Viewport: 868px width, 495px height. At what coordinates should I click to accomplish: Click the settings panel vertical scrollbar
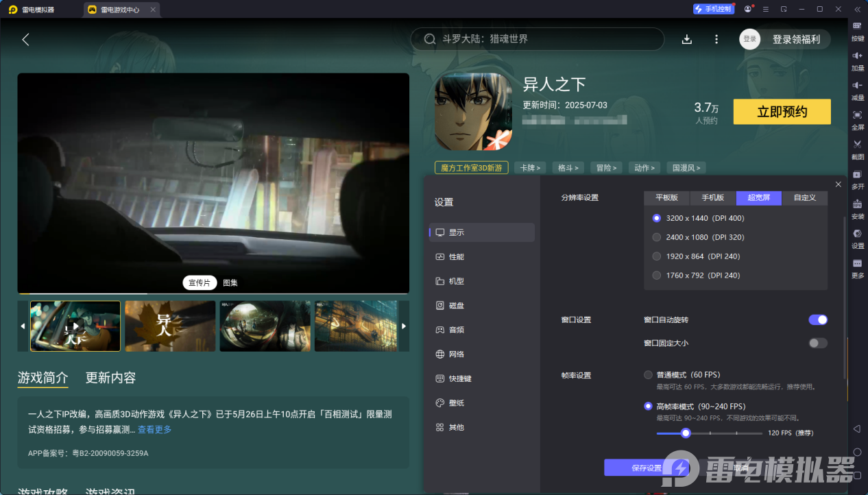point(845,298)
